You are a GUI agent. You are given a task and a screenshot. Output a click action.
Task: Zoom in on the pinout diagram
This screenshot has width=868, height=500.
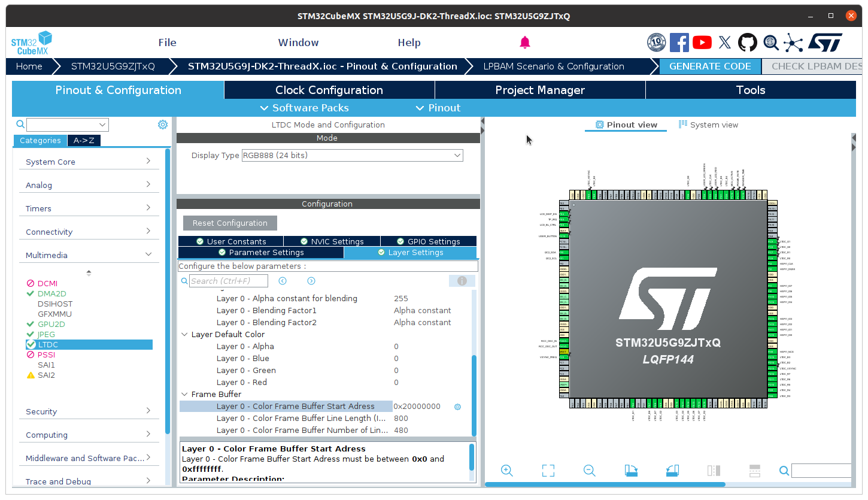click(506, 471)
